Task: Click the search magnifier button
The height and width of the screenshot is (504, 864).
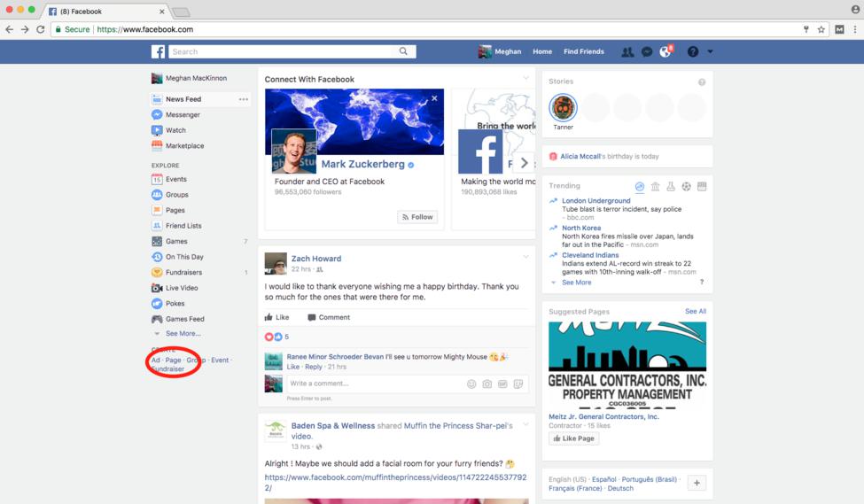Action: [403, 51]
